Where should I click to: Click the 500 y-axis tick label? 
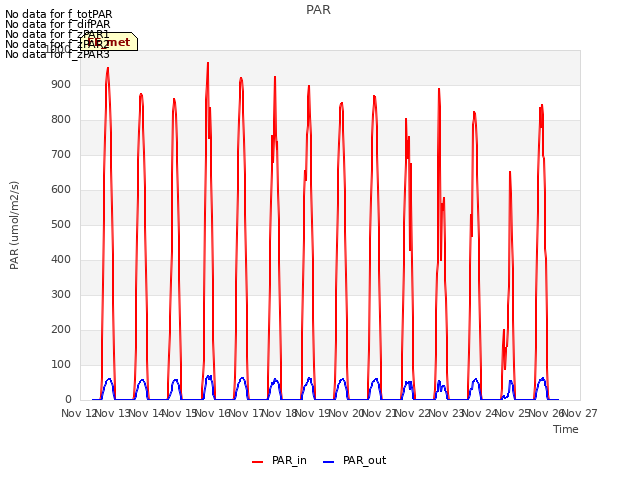coord(61,224)
